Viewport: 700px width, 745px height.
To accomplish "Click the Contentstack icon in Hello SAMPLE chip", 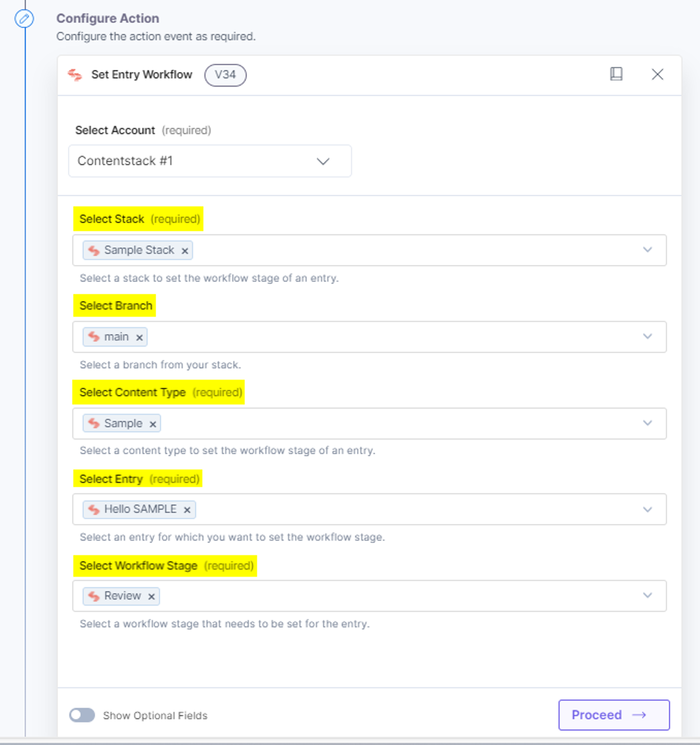I will 93,509.
